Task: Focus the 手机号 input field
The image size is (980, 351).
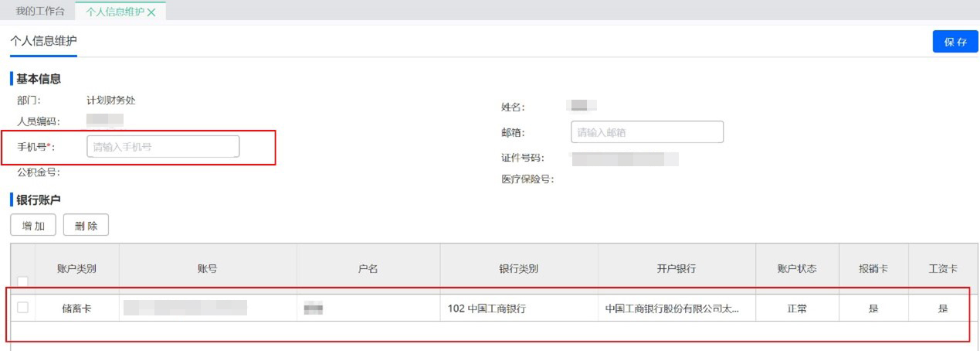Action: (x=163, y=146)
